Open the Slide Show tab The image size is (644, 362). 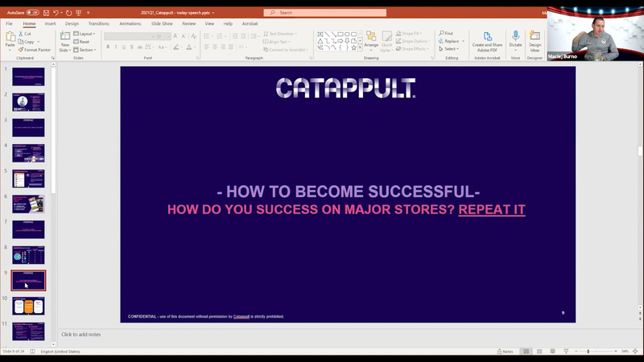162,24
